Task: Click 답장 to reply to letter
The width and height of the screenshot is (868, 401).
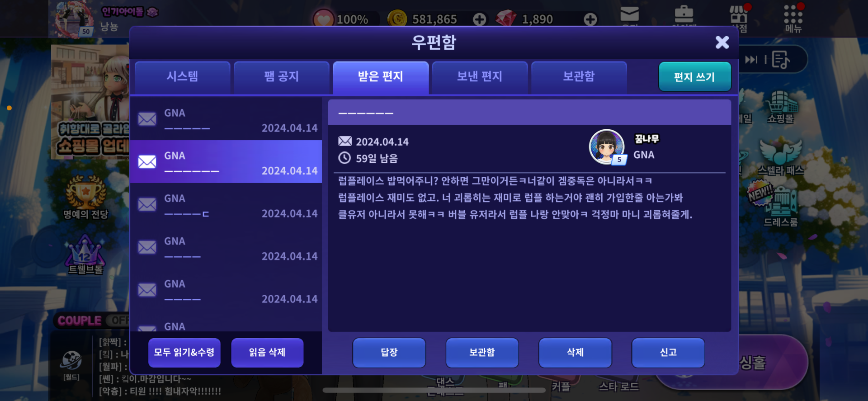Action: 389,353
